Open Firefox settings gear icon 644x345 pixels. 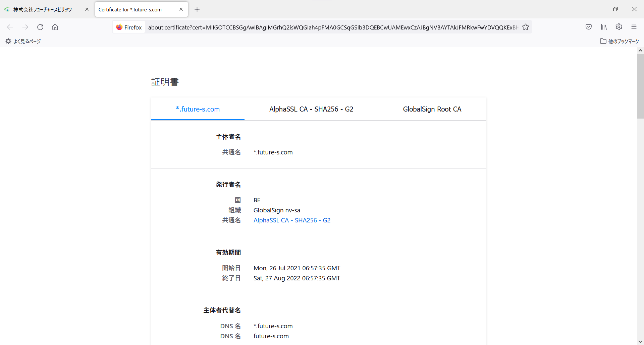point(619,27)
